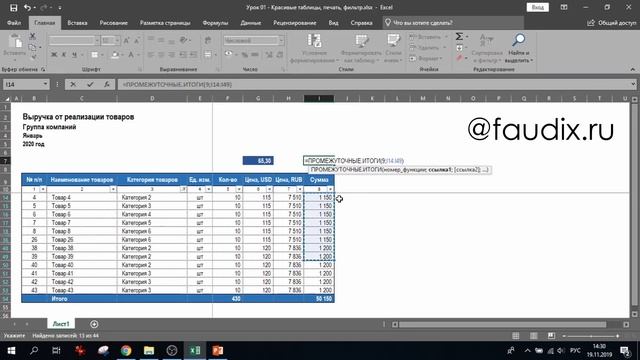Apply font color letter A
640x360 pixels.
point(131,54)
